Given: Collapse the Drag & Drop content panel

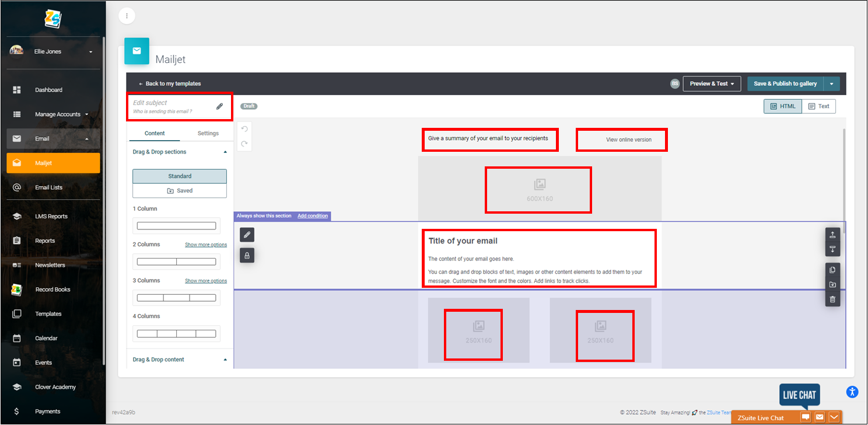Looking at the screenshot, I should pos(225,360).
